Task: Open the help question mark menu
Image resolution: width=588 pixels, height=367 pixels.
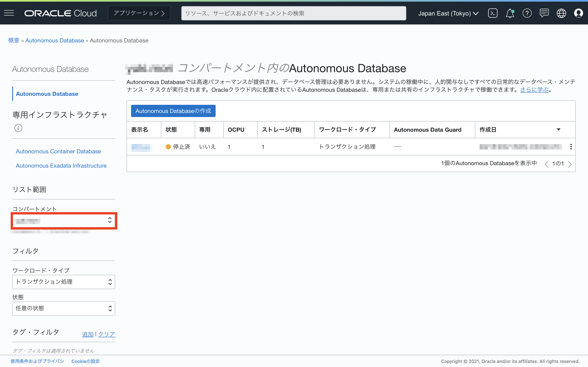Action: click(x=527, y=13)
